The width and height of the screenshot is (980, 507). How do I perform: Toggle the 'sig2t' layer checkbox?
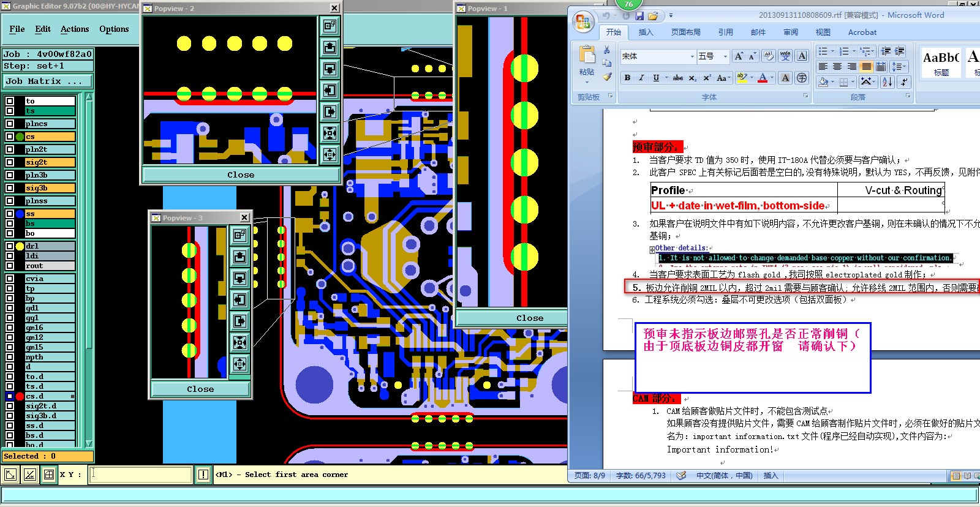tap(10, 162)
